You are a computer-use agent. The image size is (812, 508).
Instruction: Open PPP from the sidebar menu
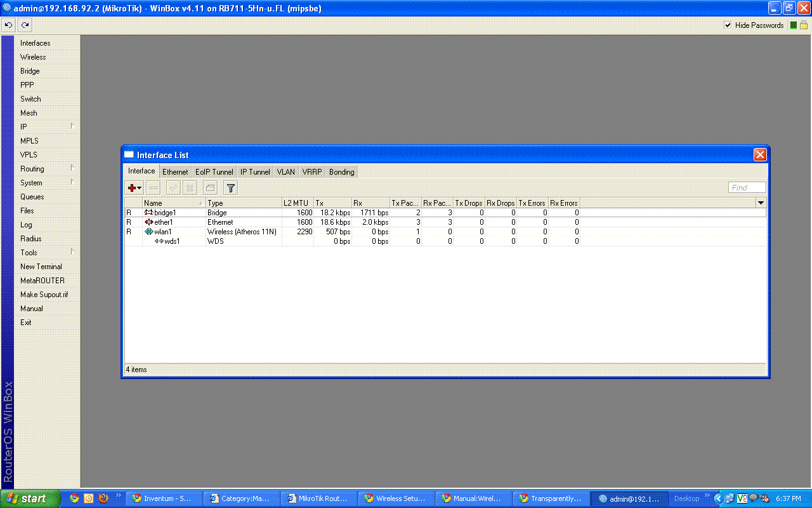coord(48,85)
